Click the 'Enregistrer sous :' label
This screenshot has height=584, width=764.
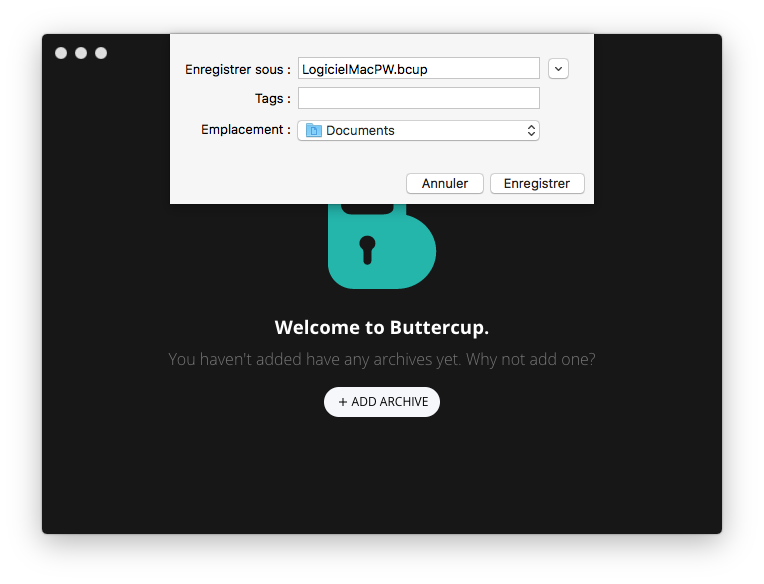[238, 70]
